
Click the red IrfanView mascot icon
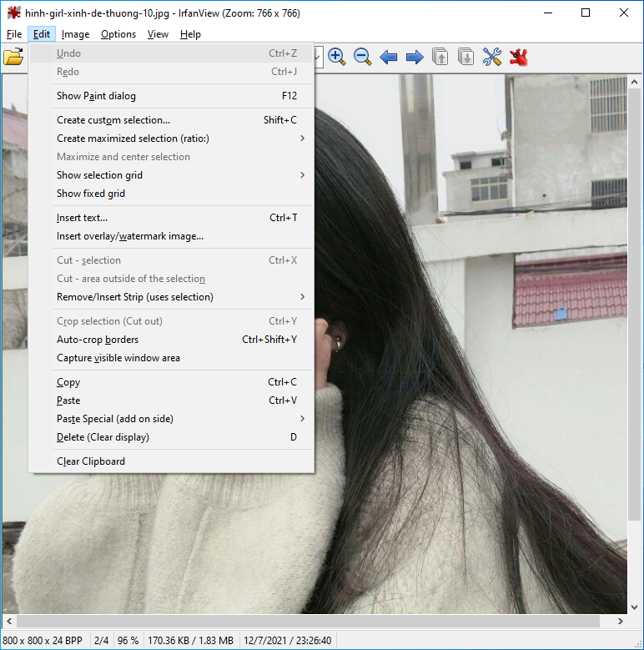pyautogui.click(x=519, y=57)
